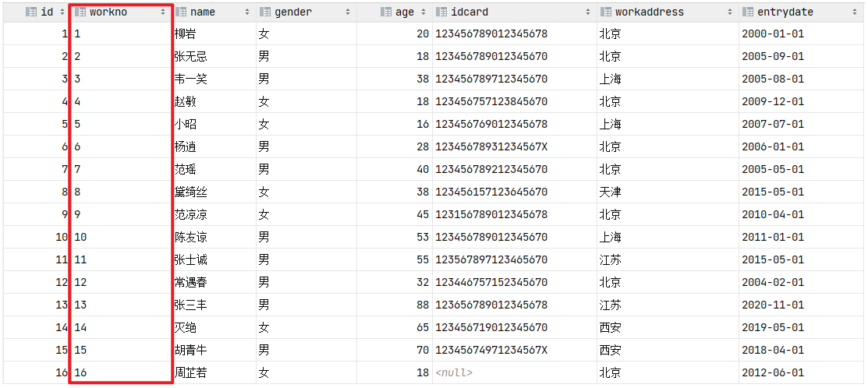
Task: Select the name cell 张无忌
Action: click(x=190, y=56)
